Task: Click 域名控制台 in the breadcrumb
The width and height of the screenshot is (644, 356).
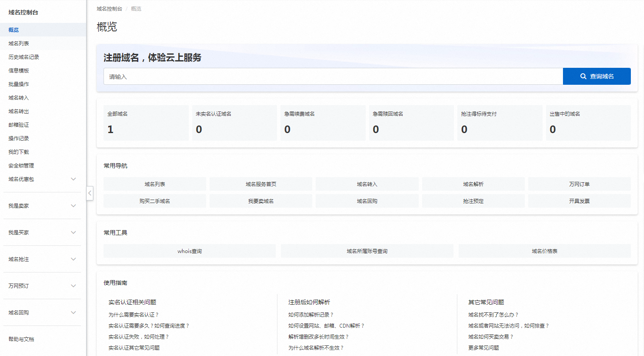Action: [x=109, y=8]
